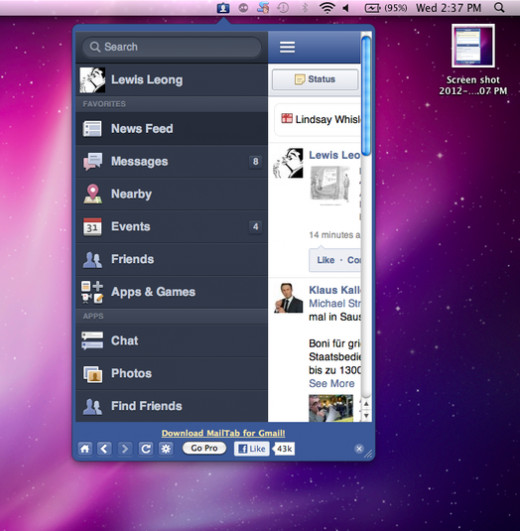This screenshot has height=531, width=520.
Task: Select News Feed in favorites
Action: [x=172, y=129]
